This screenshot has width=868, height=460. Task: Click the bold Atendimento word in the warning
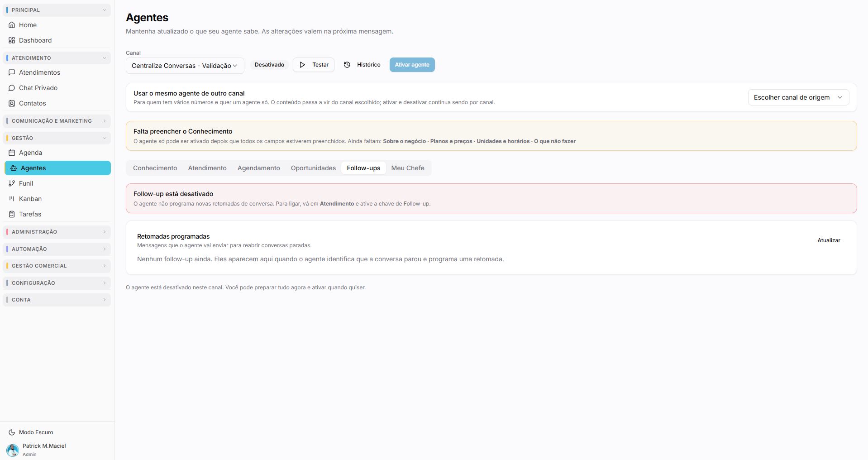coord(337,204)
